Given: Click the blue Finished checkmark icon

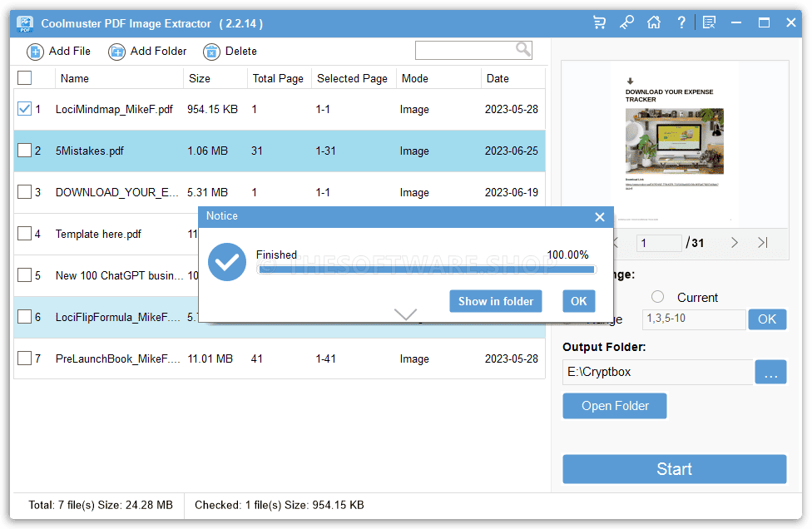Looking at the screenshot, I should coord(227,262).
